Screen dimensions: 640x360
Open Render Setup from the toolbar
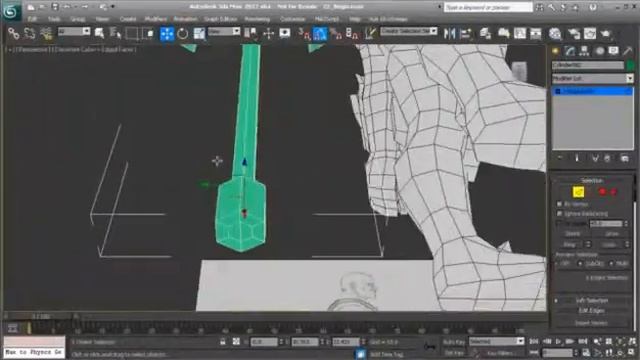573,33
